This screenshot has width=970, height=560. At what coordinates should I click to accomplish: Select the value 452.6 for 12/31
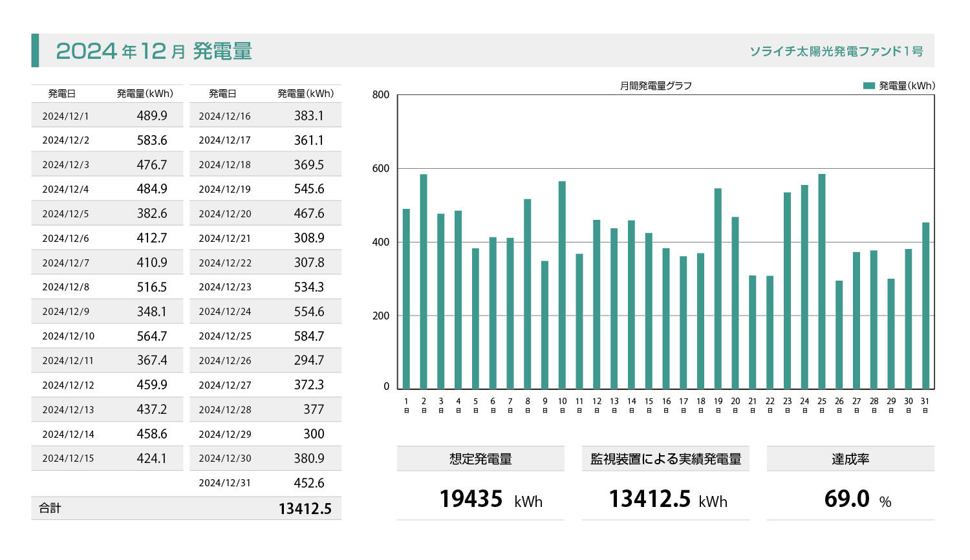pos(309,483)
